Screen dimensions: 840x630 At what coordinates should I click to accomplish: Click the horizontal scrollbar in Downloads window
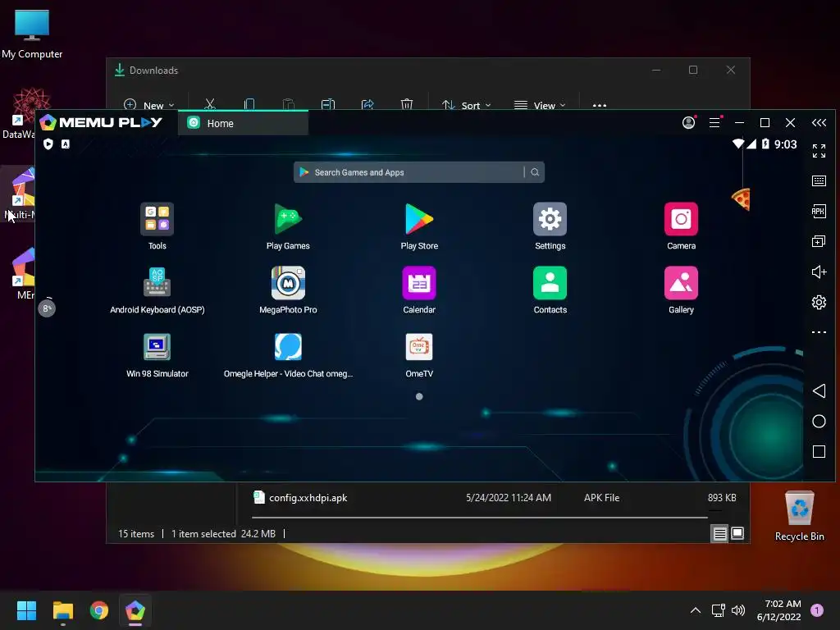tap(479, 518)
